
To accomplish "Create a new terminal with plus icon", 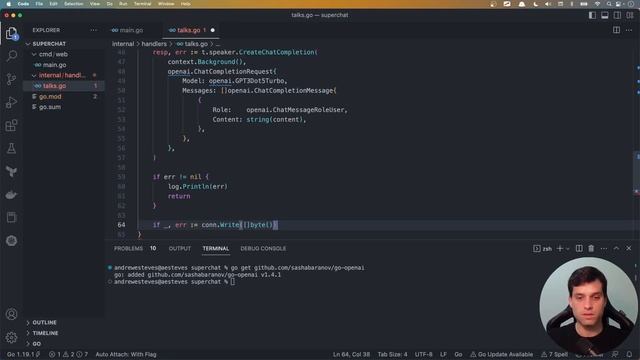I will click(x=560, y=248).
